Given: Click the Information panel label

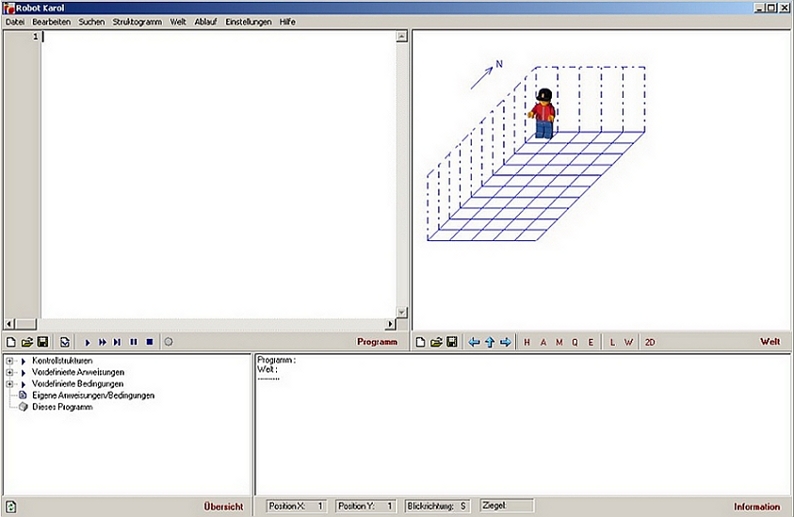Looking at the screenshot, I should point(757,506).
